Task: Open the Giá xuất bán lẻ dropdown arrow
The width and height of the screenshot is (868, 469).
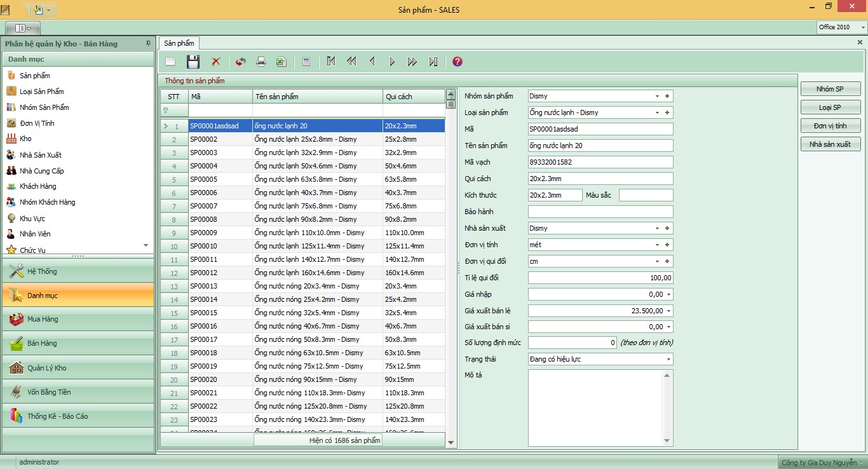Action: [x=668, y=311]
